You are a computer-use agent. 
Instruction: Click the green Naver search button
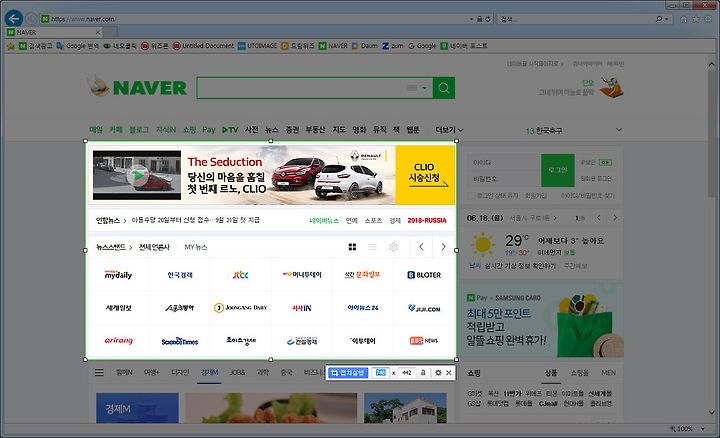coord(444,88)
